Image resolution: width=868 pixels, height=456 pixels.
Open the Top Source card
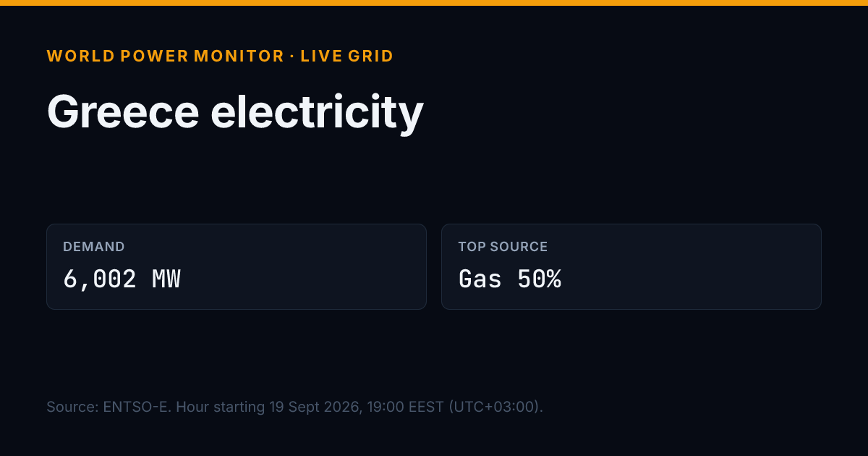pyautogui.click(x=631, y=266)
